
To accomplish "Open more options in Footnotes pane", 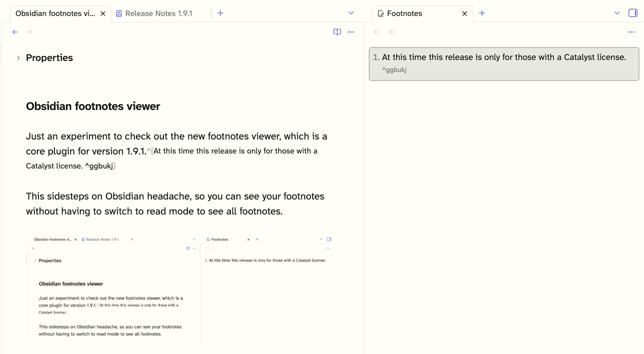I will point(632,32).
